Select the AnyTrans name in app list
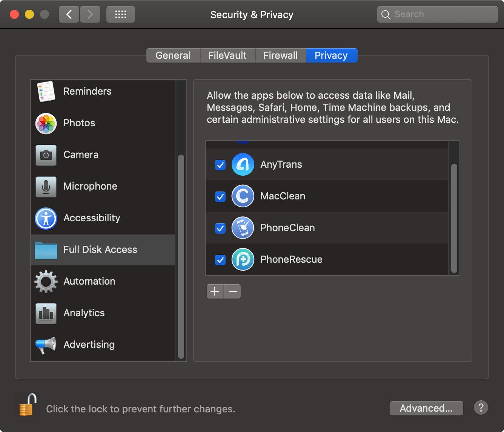 point(281,164)
